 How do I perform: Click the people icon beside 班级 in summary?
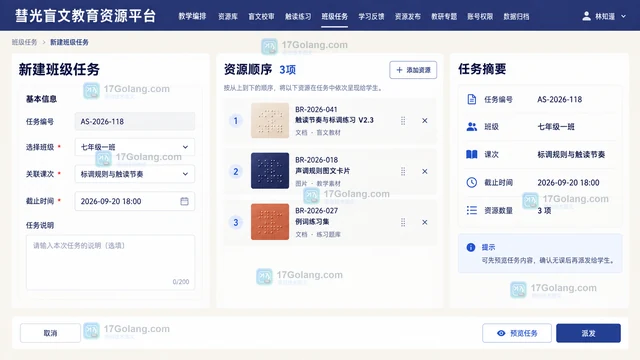[x=471, y=127]
